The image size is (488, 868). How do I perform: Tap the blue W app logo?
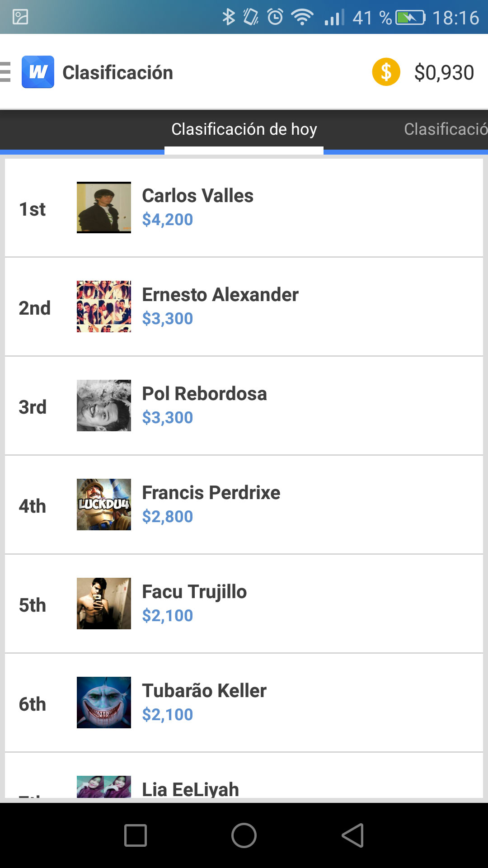tap(38, 72)
